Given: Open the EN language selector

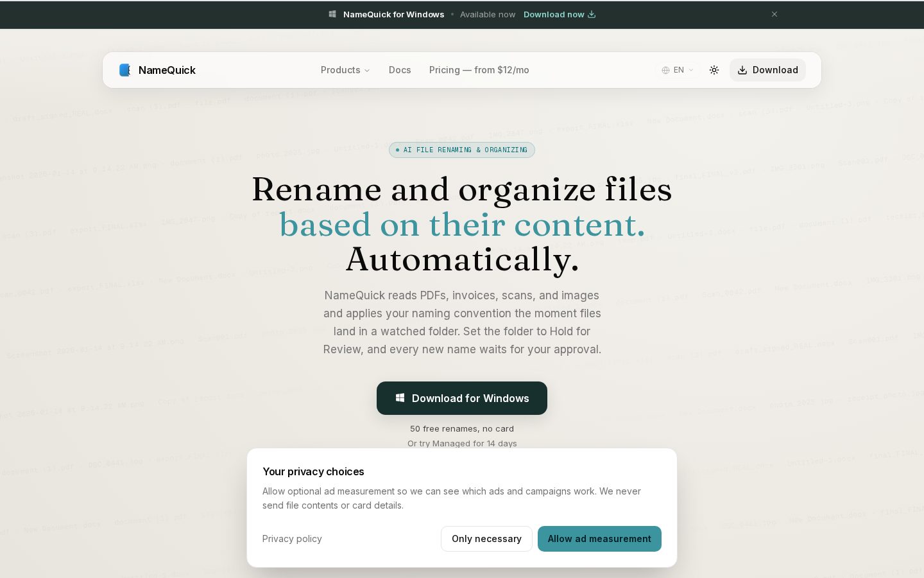Looking at the screenshot, I should click(x=678, y=70).
